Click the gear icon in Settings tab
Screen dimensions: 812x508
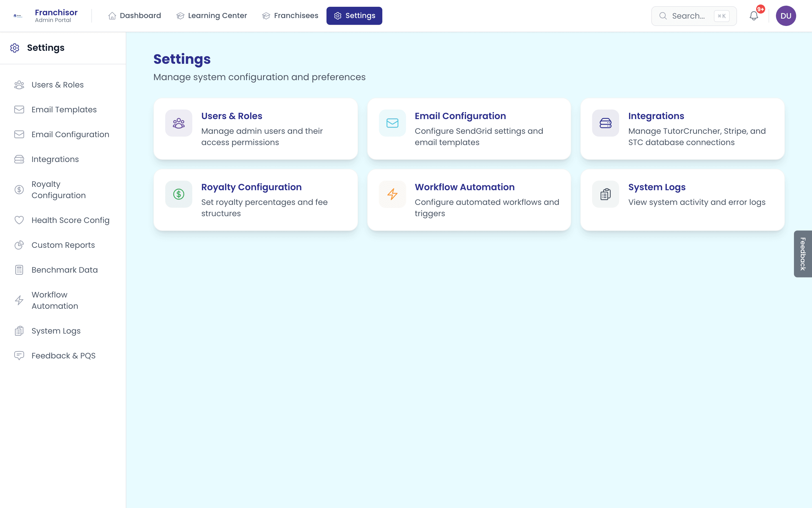tap(337, 16)
